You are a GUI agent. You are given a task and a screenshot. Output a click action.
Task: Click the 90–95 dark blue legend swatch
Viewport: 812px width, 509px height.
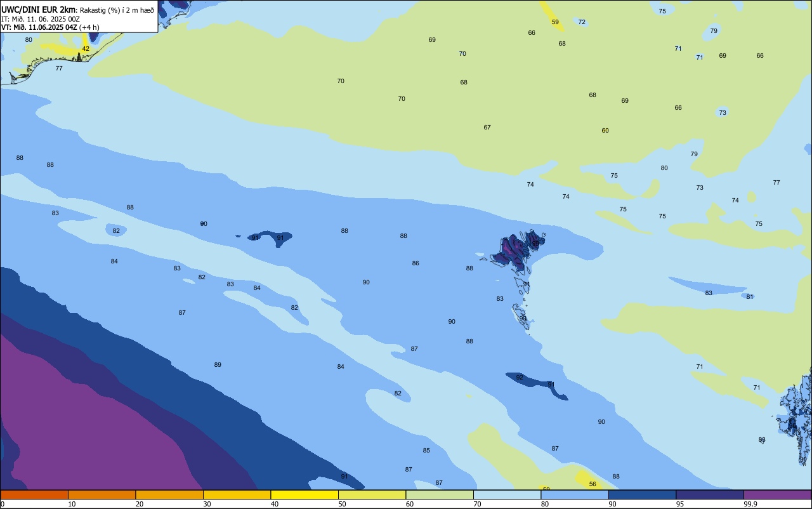tap(642, 494)
